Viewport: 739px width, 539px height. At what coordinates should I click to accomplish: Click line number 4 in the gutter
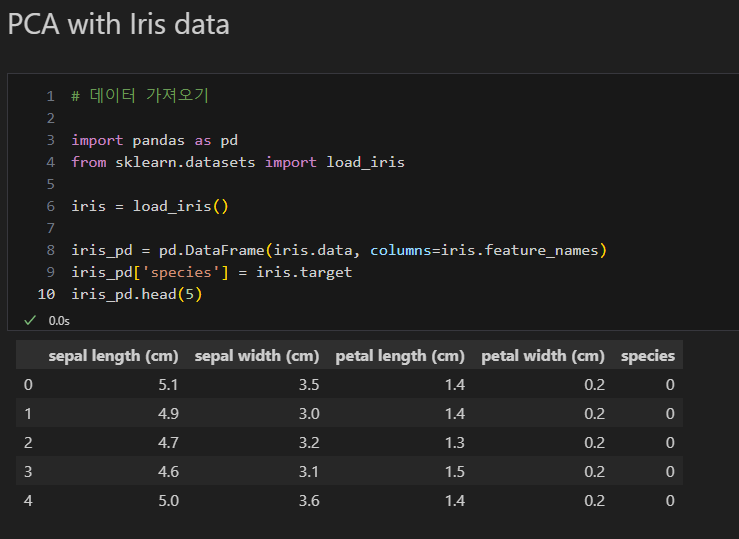(50, 162)
